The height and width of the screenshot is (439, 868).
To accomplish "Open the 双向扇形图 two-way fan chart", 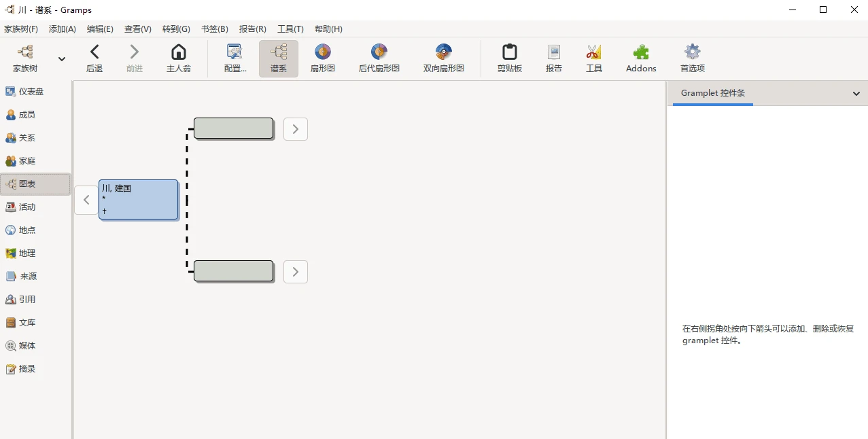I will click(443, 58).
